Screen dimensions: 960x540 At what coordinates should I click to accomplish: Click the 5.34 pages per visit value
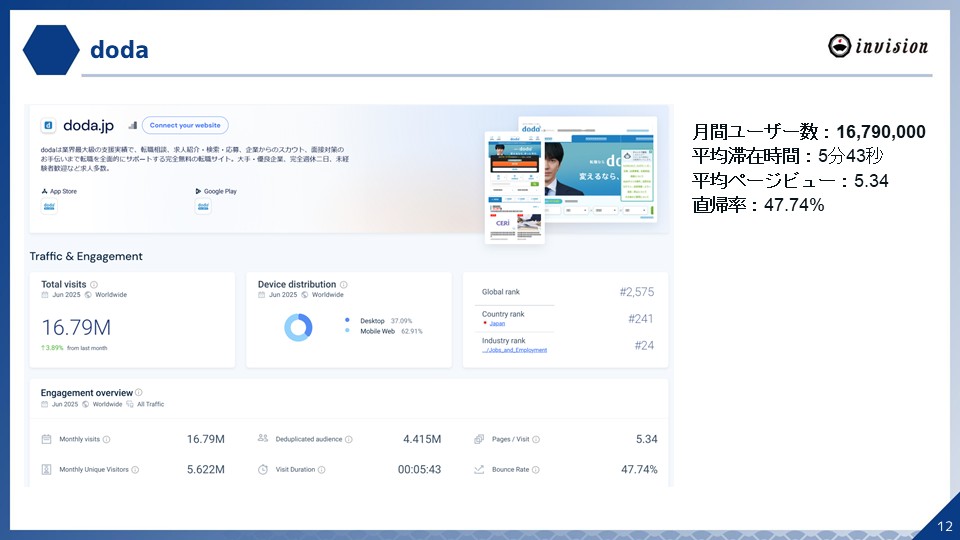click(647, 439)
